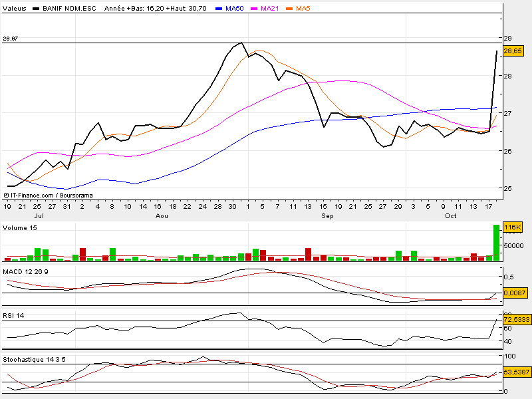Select the 'Valeurs' label

[x=15, y=9]
